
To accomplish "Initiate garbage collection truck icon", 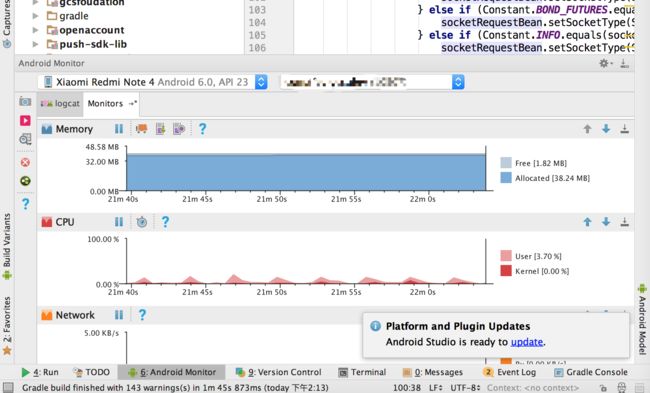I will coord(142,129).
